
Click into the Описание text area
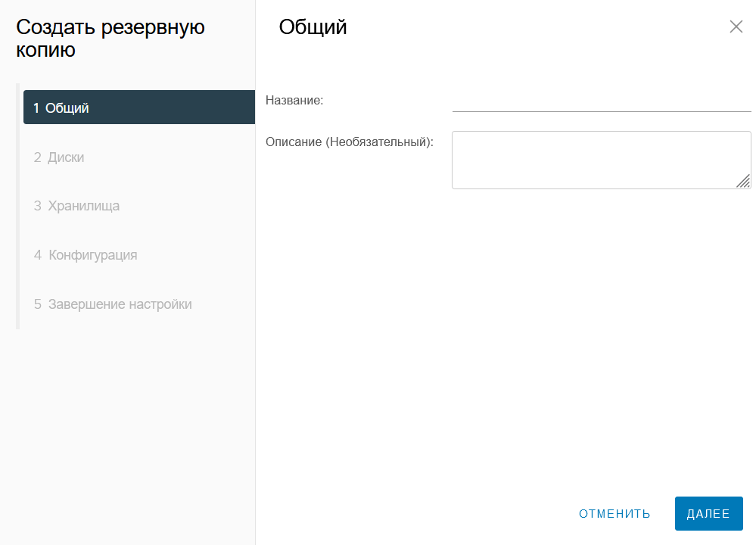tap(601, 160)
